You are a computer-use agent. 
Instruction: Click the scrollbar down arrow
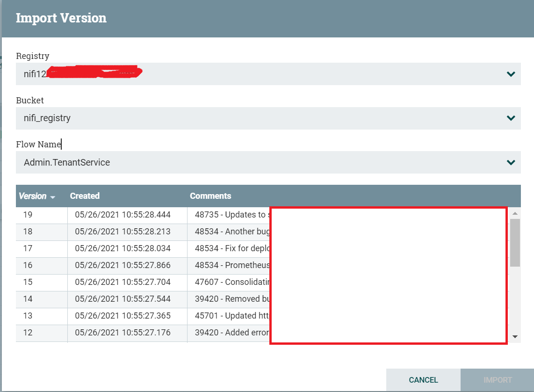point(515,336)
